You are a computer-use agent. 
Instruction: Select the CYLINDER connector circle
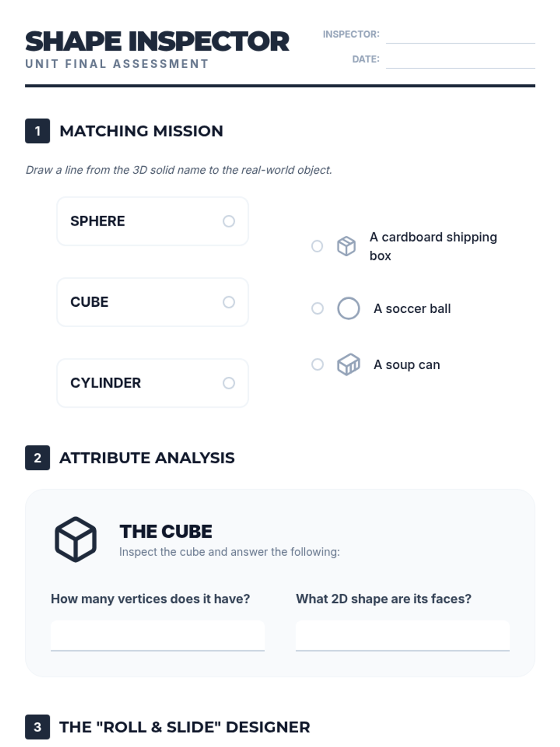(229, 383)
